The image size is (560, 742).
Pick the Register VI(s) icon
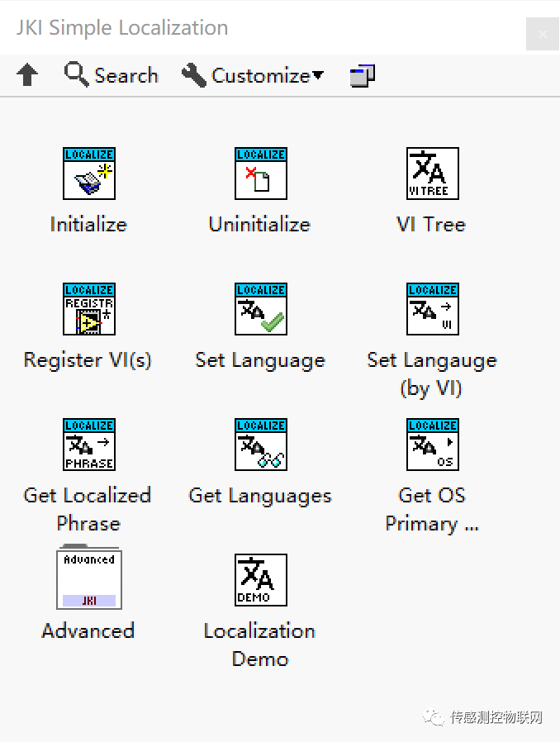tap(88, 309)
